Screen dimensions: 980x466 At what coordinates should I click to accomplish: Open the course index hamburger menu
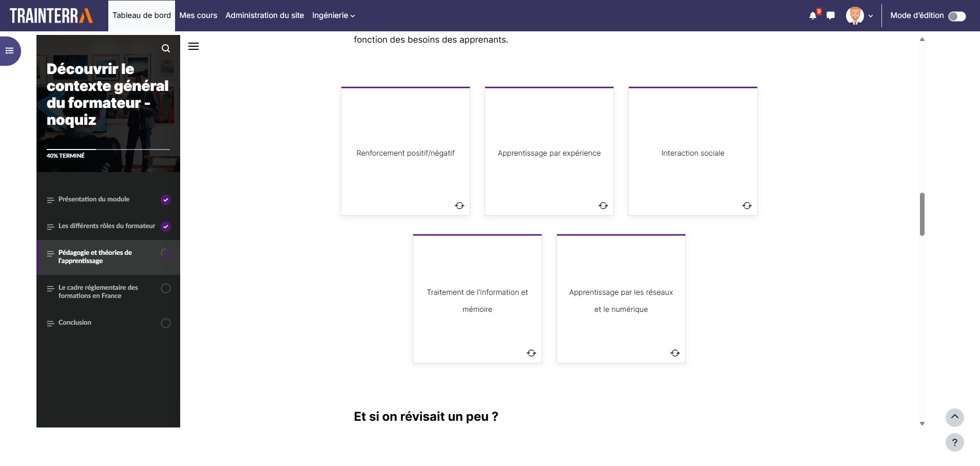point(194,46)
